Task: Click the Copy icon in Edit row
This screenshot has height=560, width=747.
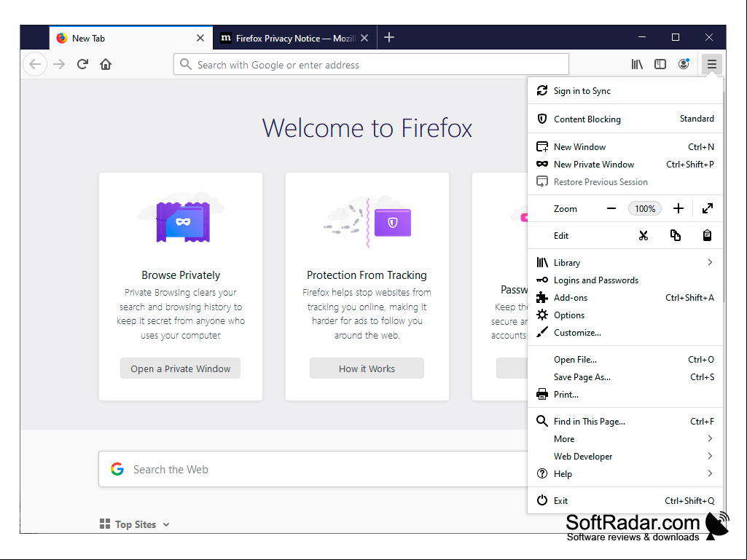Action: 676,236
